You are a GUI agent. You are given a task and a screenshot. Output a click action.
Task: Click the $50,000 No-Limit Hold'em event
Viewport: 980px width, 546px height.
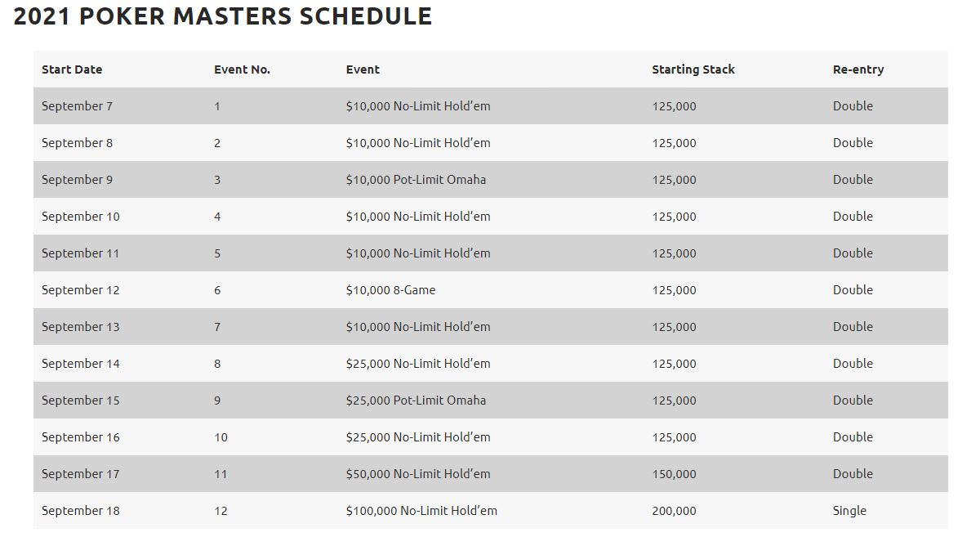pyautogui.click(x=418, y=474)
